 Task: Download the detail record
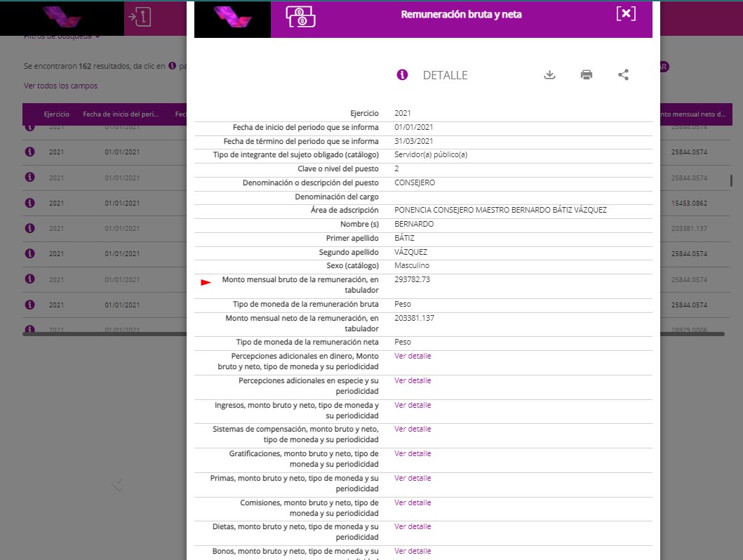549,75
